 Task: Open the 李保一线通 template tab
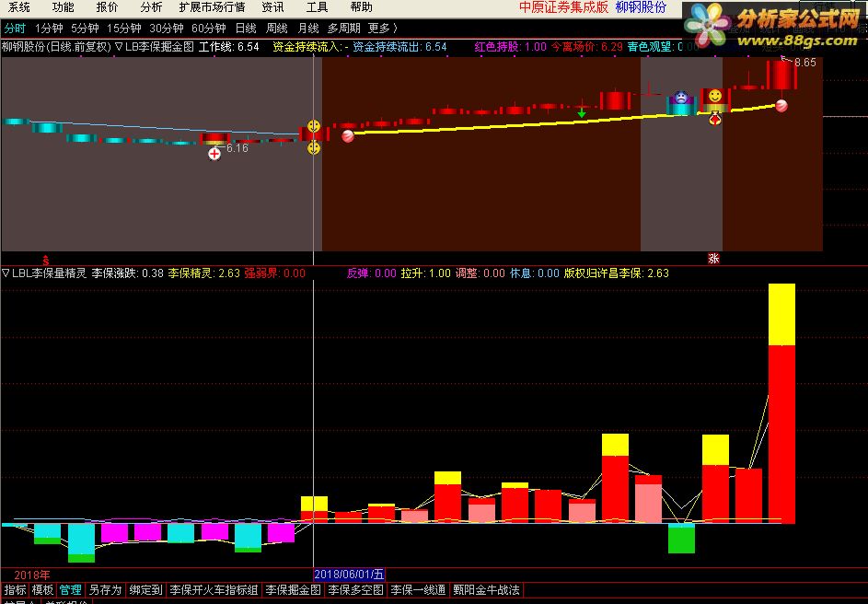coord(418,590)
